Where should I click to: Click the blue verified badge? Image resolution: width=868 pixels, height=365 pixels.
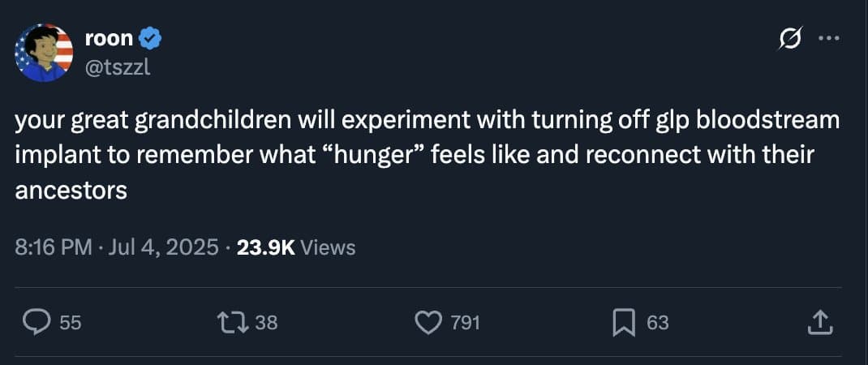point(152,36)
